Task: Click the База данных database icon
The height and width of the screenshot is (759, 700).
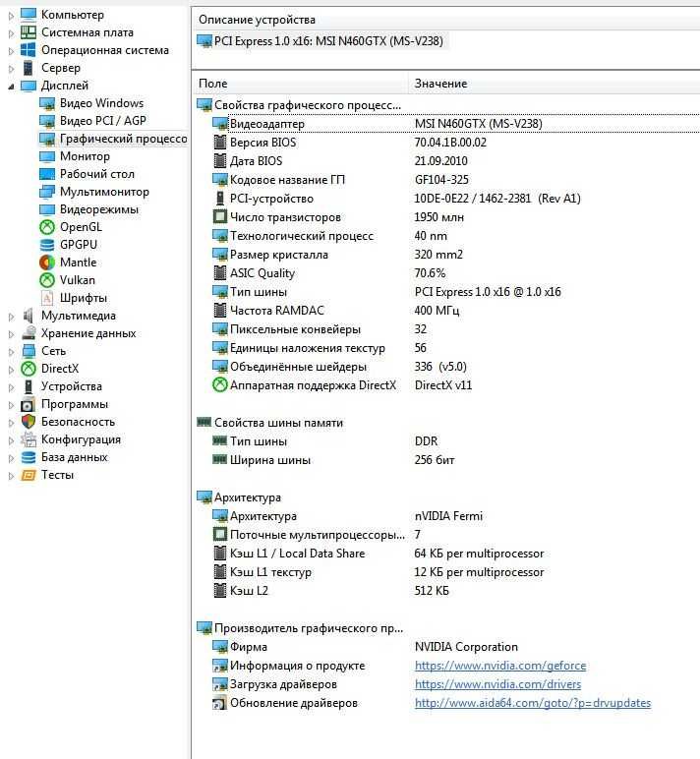Action: pyautogui.click(x=29, y=457)
